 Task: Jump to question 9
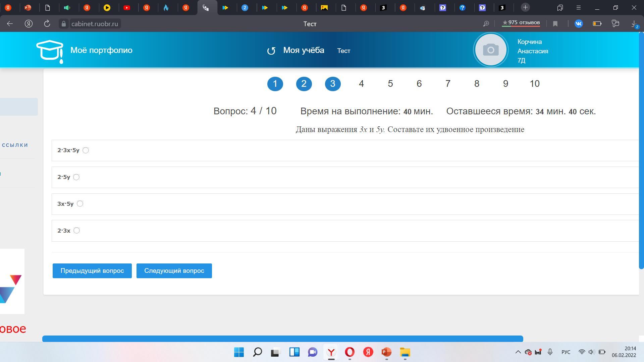point(505,84)
